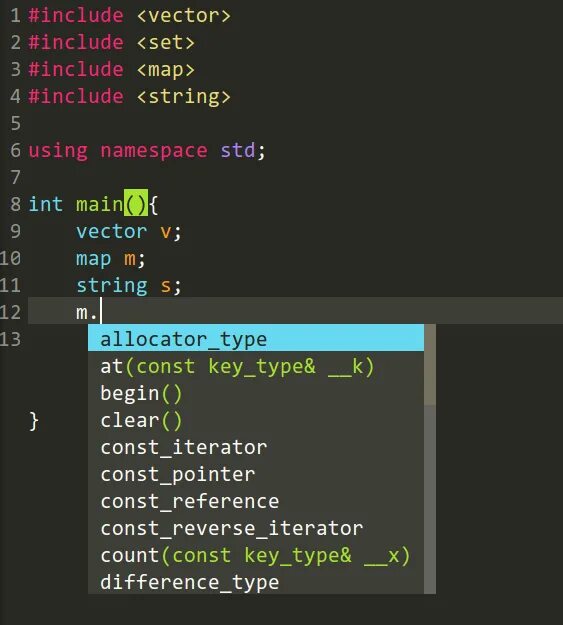Click the 'std' identifier on line 6
Viewport: 563px width, 625px height.
pos(238,151)
